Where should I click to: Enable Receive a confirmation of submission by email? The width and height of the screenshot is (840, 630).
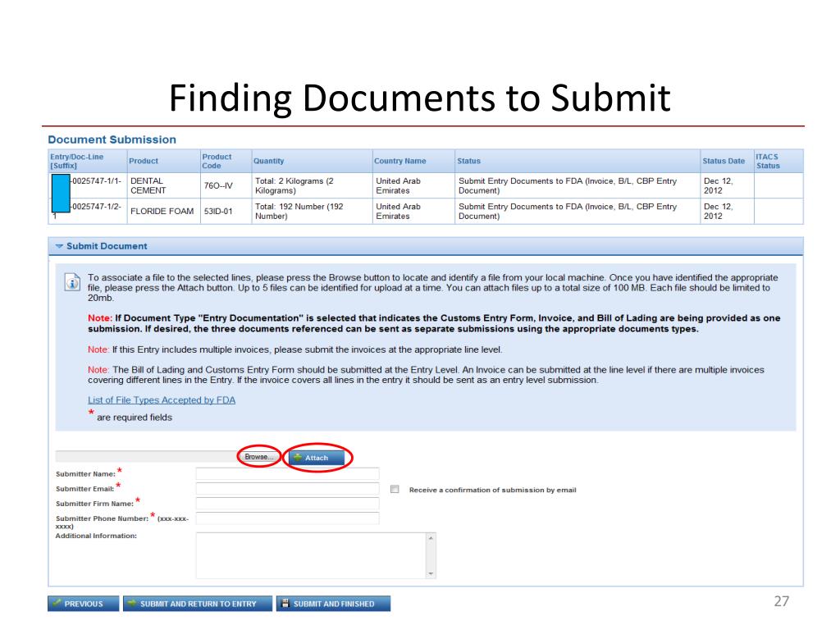[x=395, y=489]
